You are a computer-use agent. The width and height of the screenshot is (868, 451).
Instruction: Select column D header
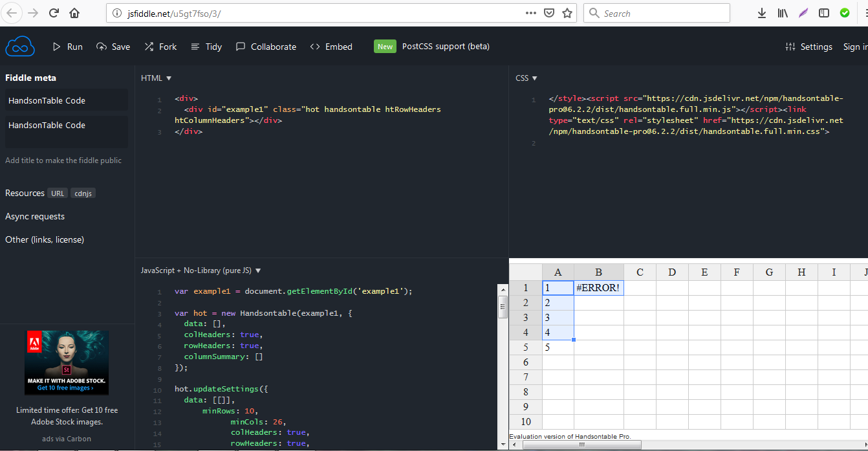coord(672,272)
